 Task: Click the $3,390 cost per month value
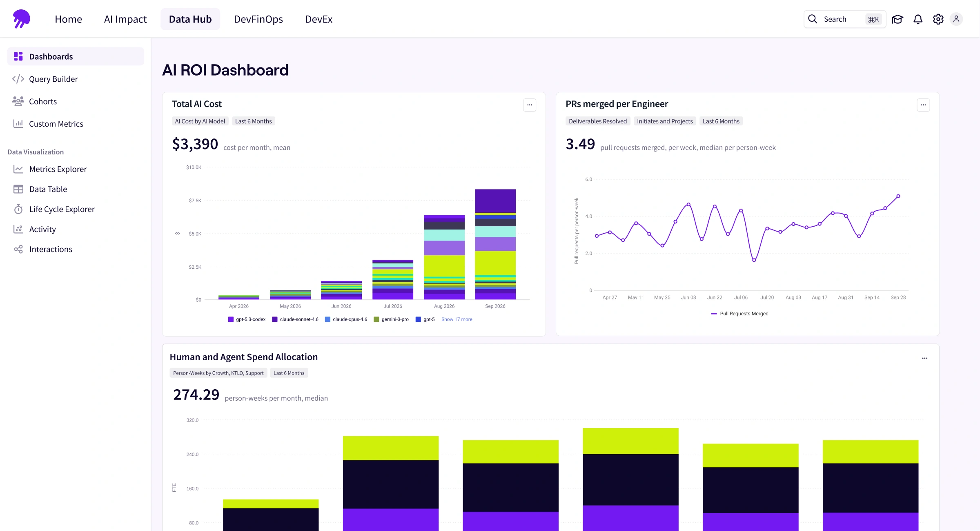pyautogui.click(x=195, y=144)
